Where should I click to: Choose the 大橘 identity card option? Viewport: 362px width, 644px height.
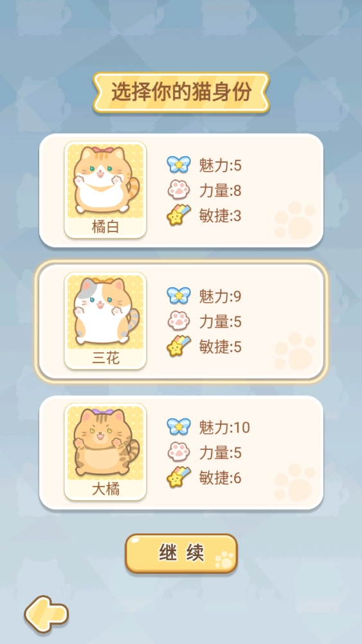181,452
